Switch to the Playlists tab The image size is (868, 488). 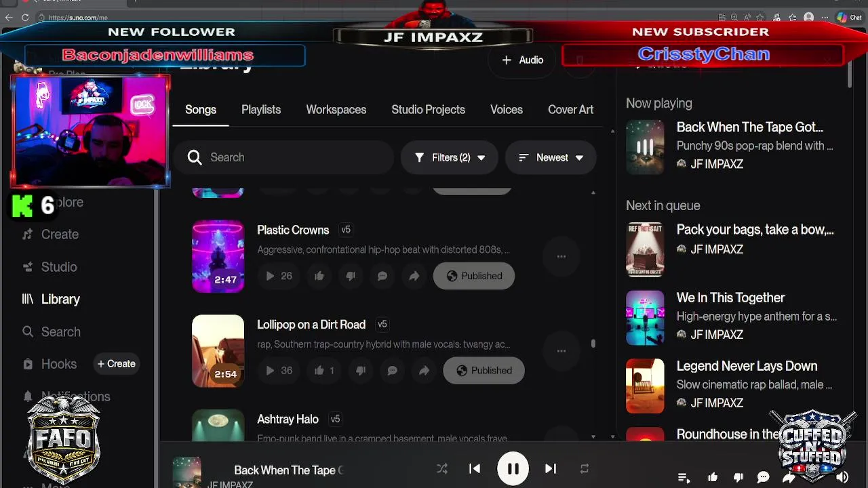pos(261,110)
